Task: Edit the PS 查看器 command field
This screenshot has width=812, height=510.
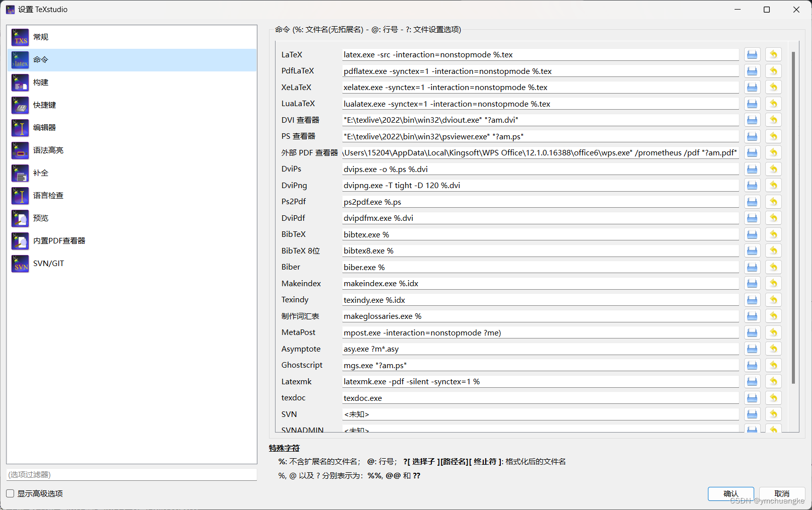Action: point(540,136)
